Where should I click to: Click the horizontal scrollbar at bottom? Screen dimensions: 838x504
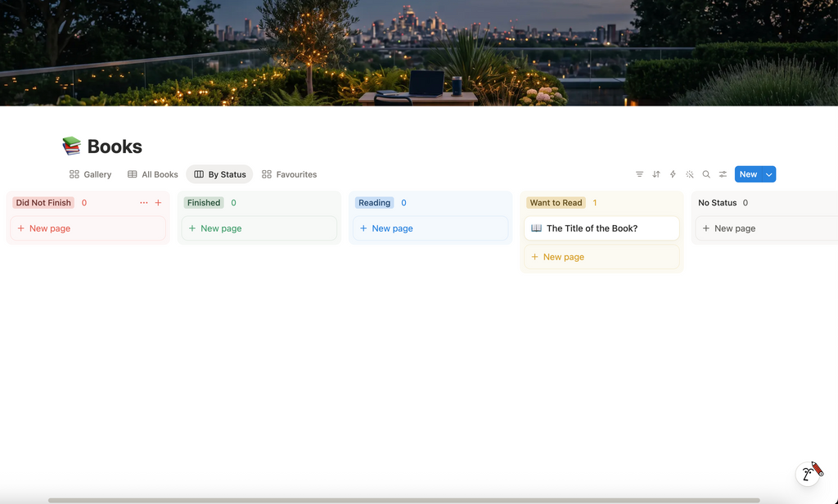404,500
